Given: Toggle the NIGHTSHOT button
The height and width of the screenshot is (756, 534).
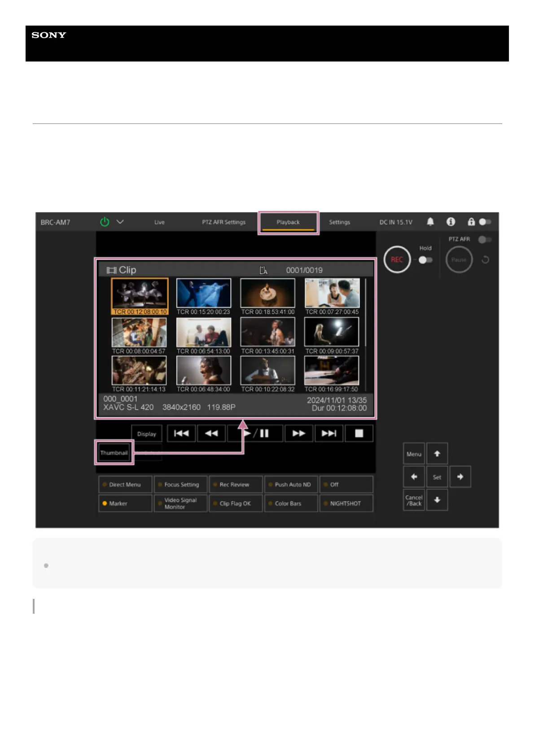Looking at the screenshot, I should [x=346, y=503].
